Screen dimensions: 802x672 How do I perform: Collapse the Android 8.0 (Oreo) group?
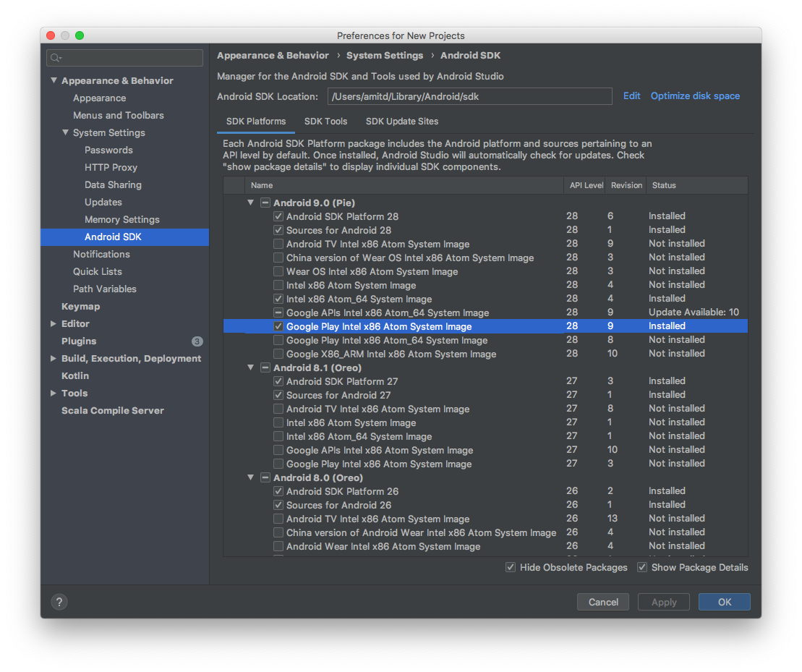coord(251,477)
